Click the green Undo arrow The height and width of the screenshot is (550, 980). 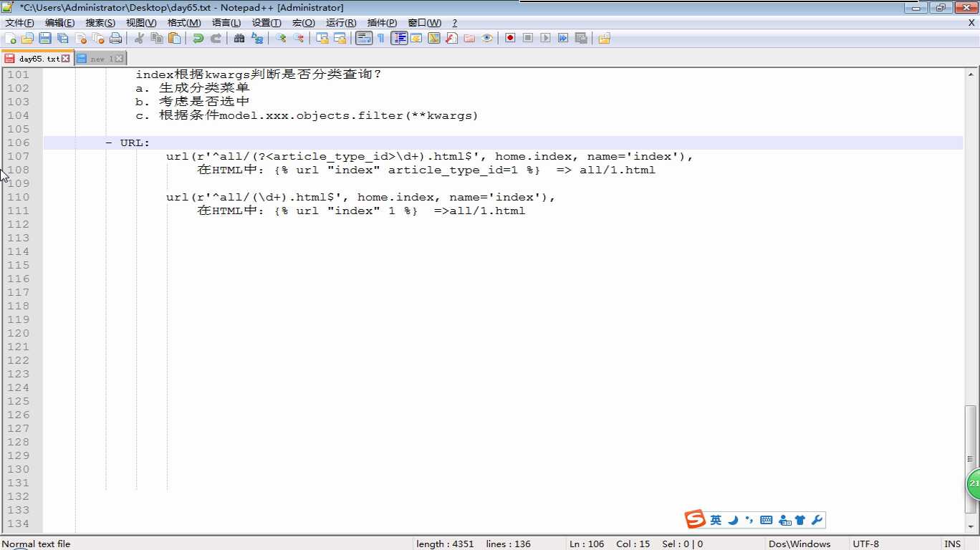click(198, 38)
